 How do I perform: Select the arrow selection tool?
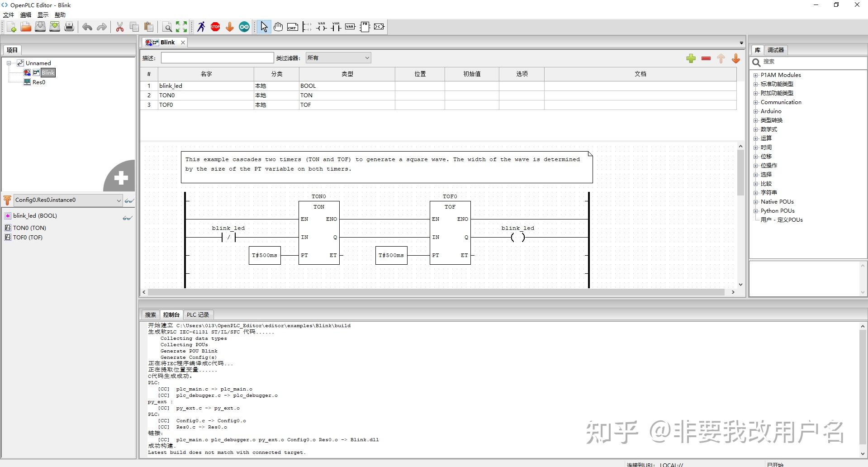click(264, 27)
